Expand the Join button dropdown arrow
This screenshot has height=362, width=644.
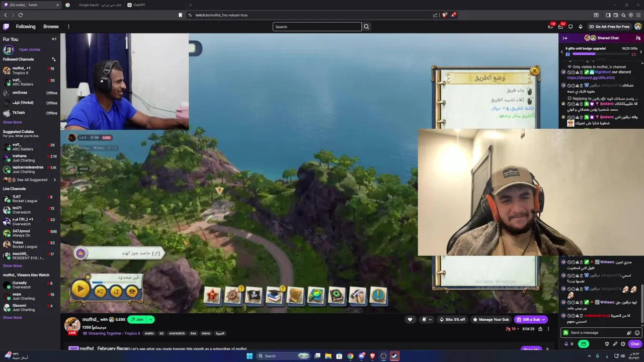150,320
